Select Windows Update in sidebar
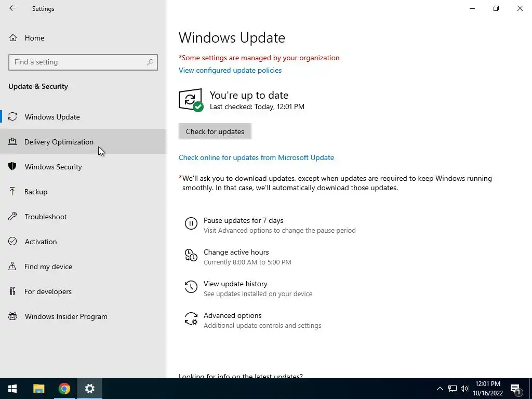The width and height of the screenshot is (532, 399). (x=83, y=117)
